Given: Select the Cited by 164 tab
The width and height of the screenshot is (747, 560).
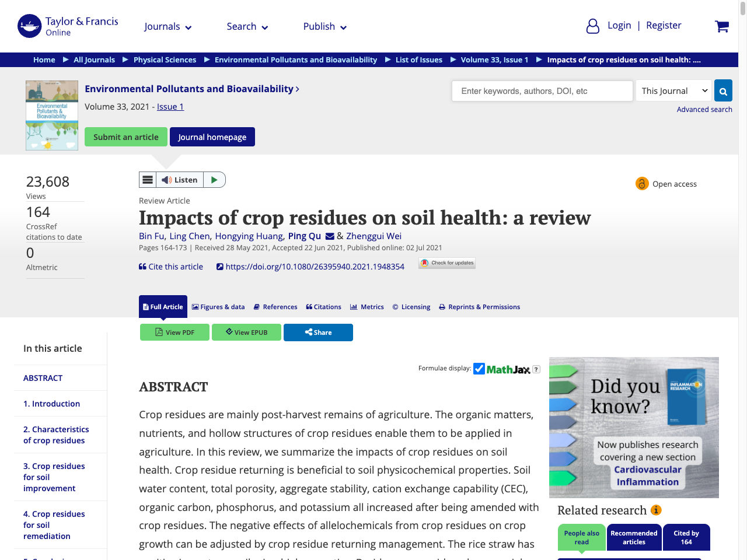Looking at the screenshot, I should (686, 537).
